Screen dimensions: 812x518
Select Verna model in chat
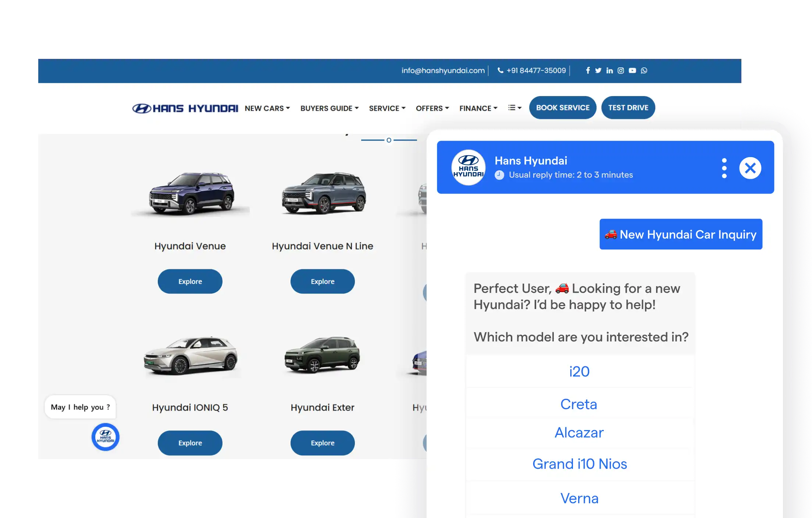[580, 498]
